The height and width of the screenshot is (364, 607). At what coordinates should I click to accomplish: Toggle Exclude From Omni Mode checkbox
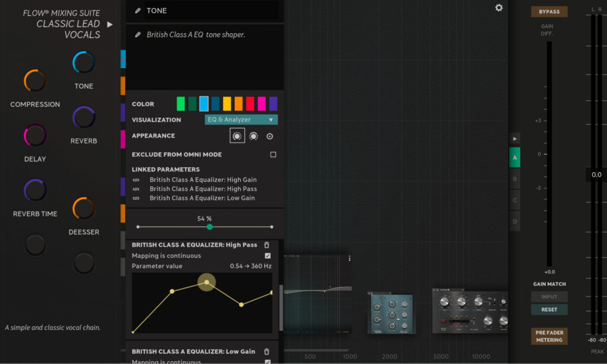point(273,155)
